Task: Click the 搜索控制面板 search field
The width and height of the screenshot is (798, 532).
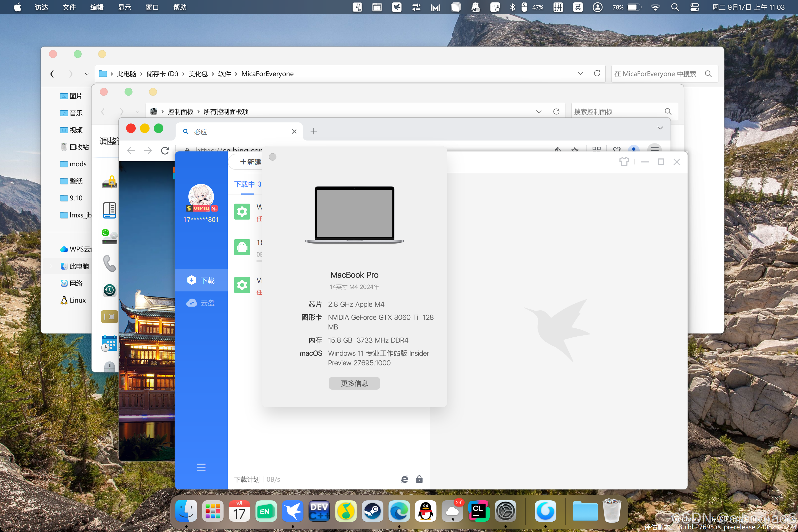Action: pos(624,112)
